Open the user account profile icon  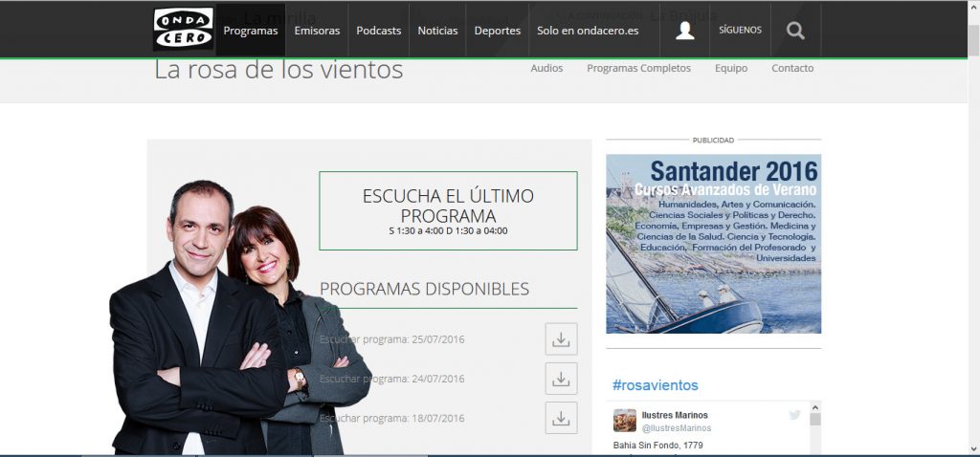[x=685, y=30]
